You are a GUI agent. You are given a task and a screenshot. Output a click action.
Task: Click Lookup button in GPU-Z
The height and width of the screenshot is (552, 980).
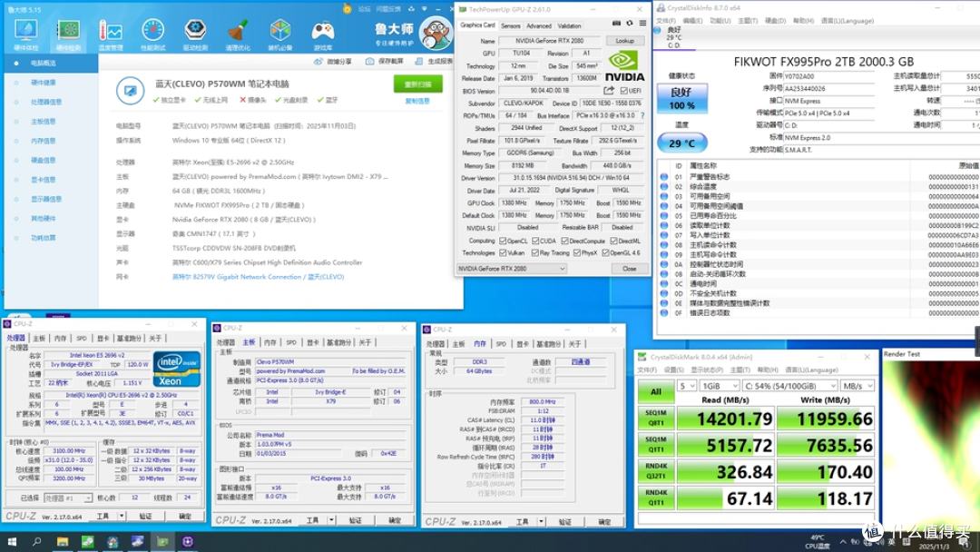[625, 41]
